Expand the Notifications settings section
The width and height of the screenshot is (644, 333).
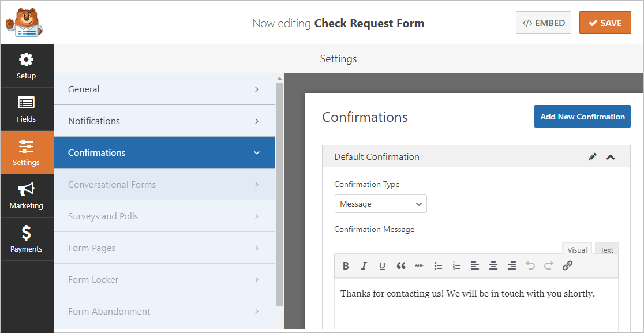(164, 121)
